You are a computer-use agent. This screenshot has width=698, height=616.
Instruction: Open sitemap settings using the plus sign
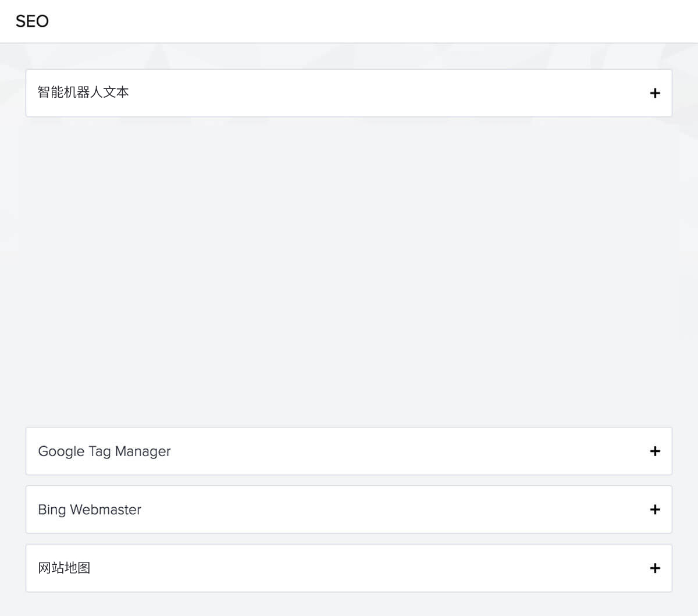(x=655, y=568)
